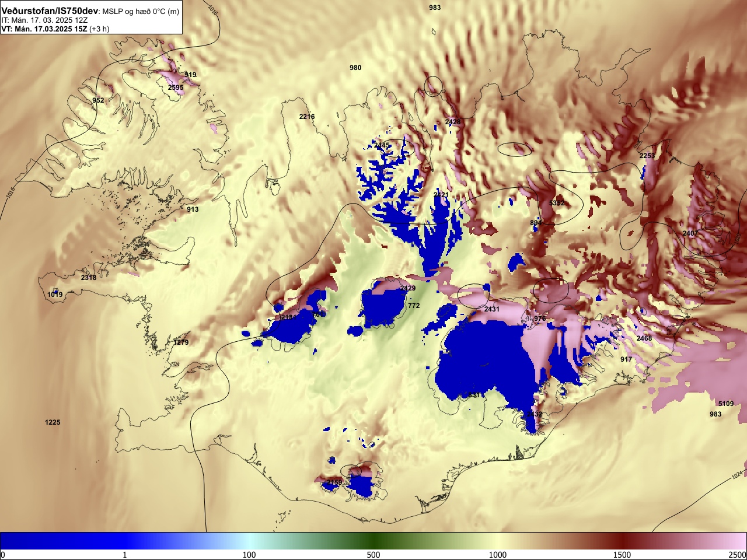Click the 1000 tick on the color scale

tap(498, 555)
